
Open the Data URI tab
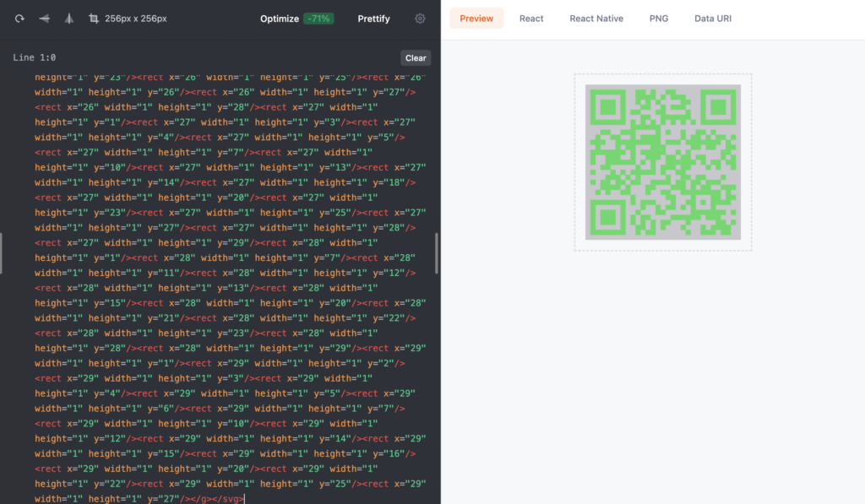tap(713, 19)
